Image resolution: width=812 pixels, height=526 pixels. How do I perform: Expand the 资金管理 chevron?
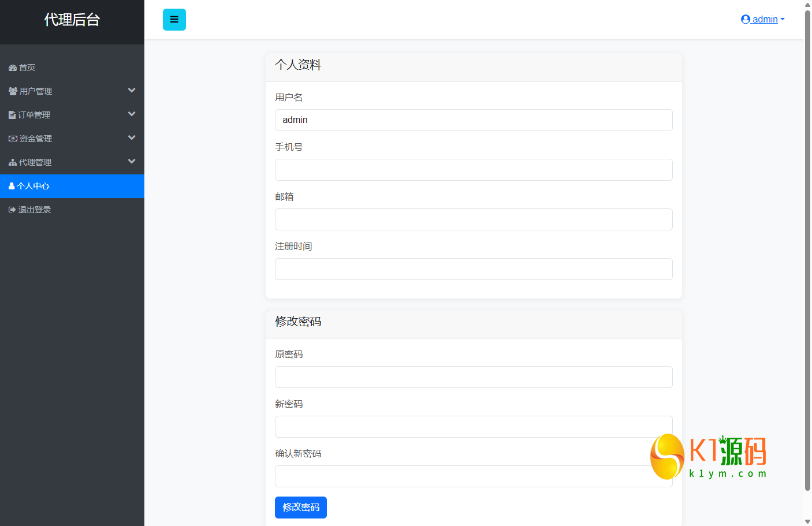click(x=132, y=138)
